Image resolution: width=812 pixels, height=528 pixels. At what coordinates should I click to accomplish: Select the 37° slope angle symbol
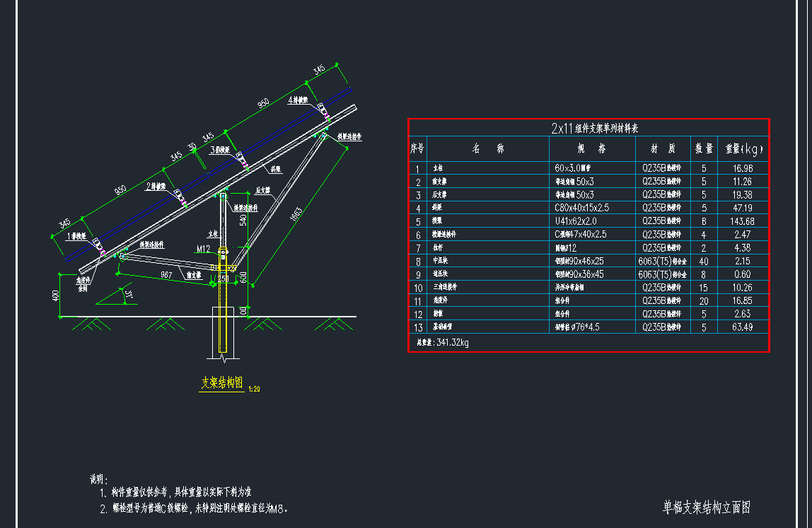[127, 294]
